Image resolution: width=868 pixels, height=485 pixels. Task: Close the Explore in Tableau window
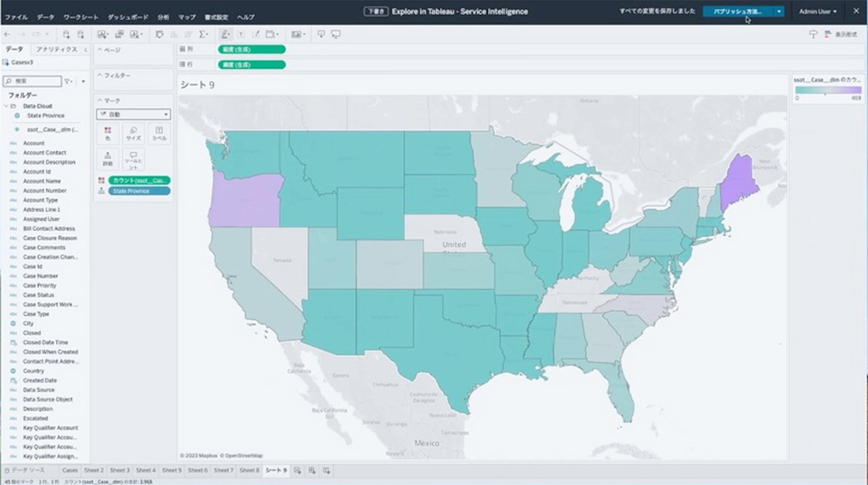click(856, 11)
